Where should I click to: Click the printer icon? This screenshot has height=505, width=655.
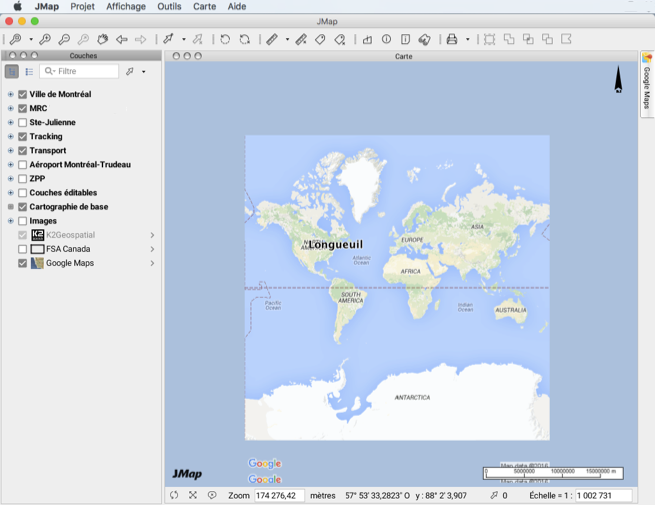coord(452,39)
